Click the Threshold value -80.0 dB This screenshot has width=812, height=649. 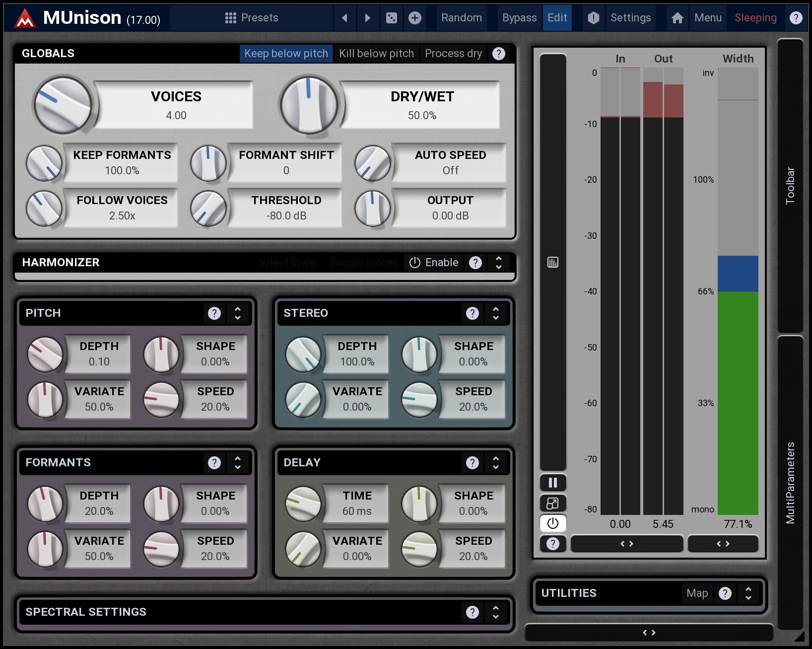[286, 216]
